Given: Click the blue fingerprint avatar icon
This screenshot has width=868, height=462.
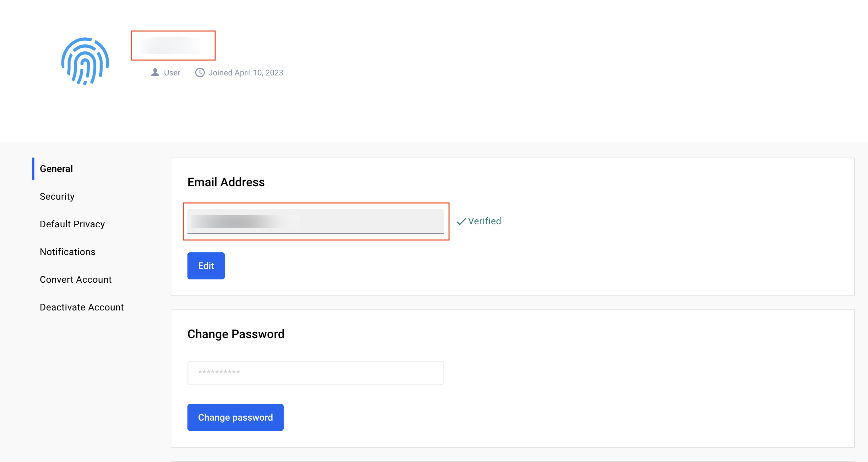Looking at the screenshot, I should (85, 61).
